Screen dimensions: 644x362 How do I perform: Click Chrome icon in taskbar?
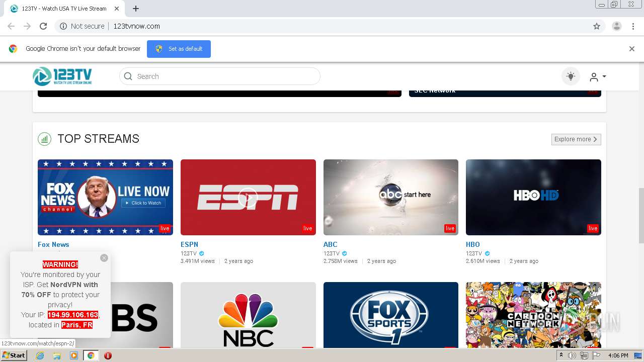click(91, 355)
